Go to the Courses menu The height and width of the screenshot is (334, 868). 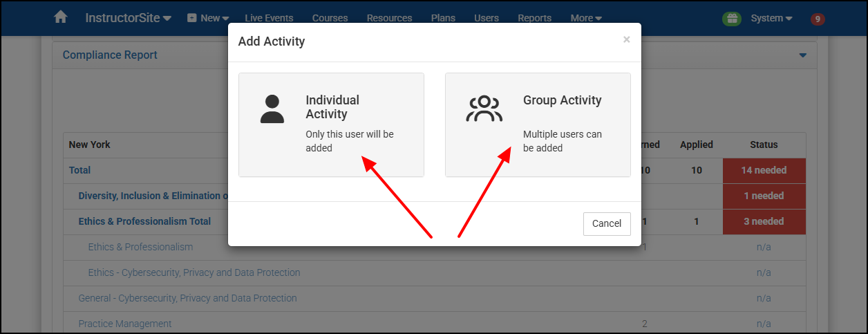(x=330, y=18)
